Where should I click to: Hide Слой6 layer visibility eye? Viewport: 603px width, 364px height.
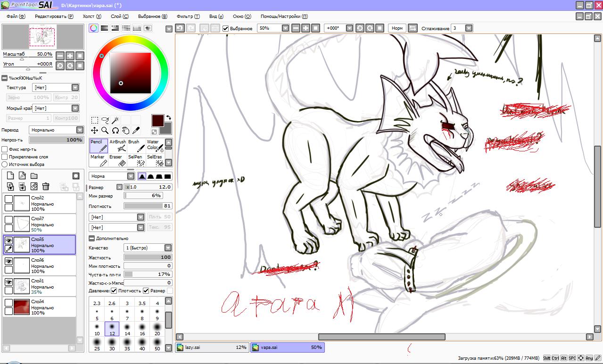(x=8, y=261)
